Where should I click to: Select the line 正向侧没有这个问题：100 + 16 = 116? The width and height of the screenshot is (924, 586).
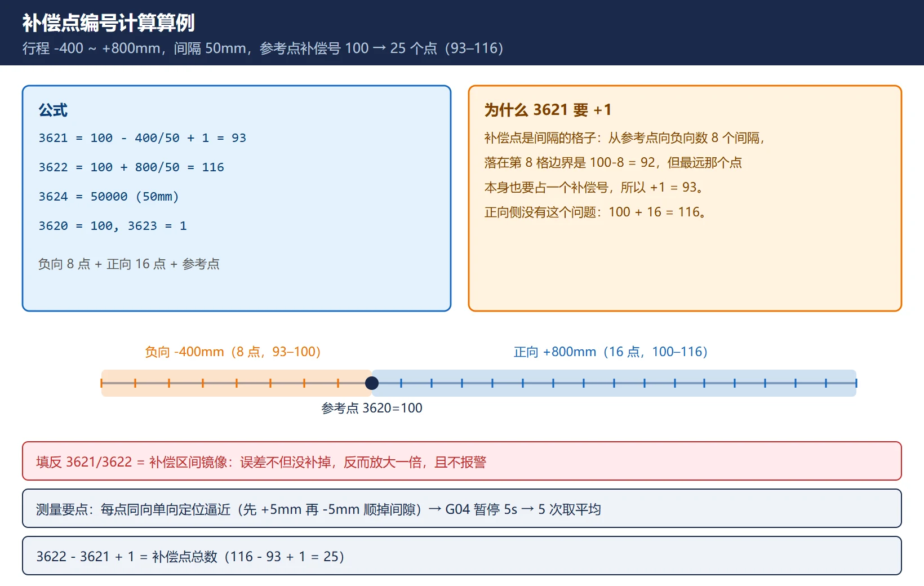(x=596, y=212)
